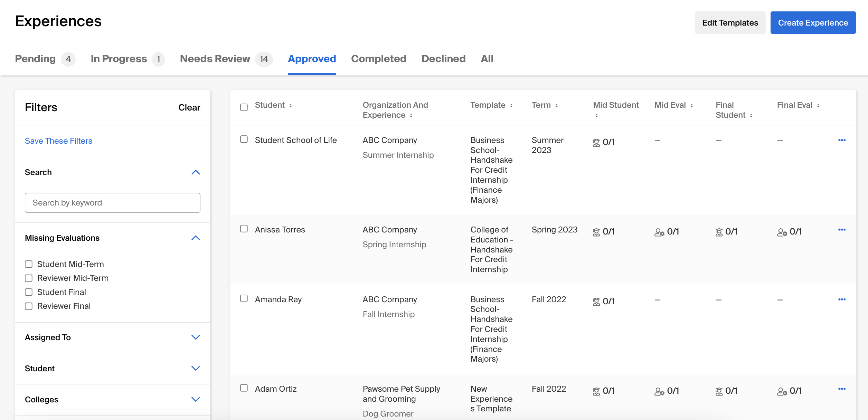Click Final Eval reviewer icon for Anissa Torres
This screenshot has height=420, width=868.
tap(782, 232)
